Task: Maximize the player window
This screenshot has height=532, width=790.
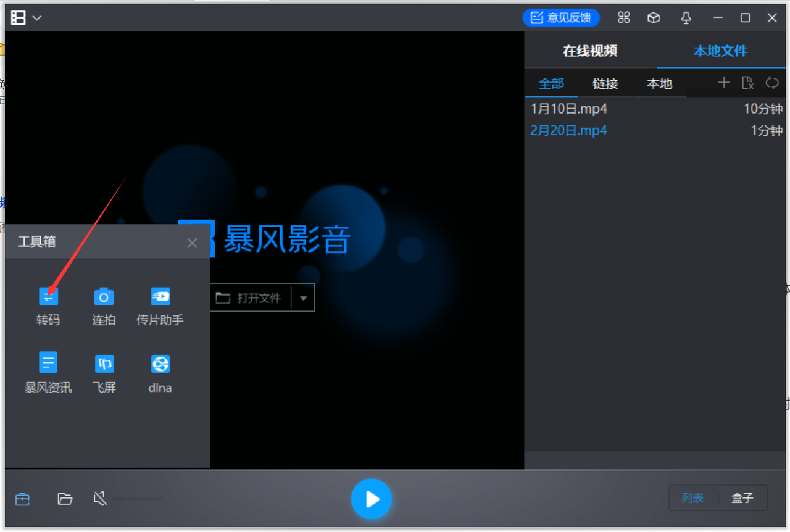Action: [x=745, y=18]
